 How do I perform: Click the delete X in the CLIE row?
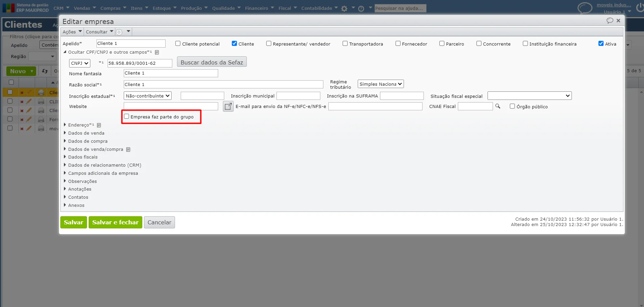(x=22, y=102)
